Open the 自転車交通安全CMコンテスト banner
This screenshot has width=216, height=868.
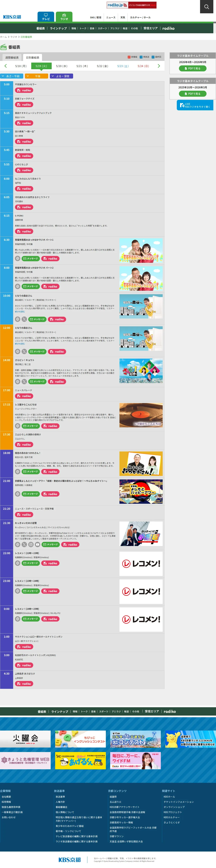pos(136,739)
